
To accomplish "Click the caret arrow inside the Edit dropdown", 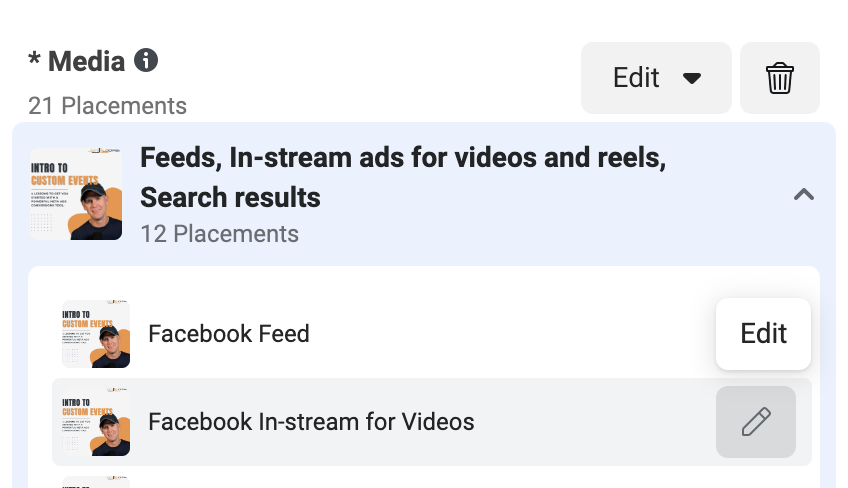I will 692,78.
